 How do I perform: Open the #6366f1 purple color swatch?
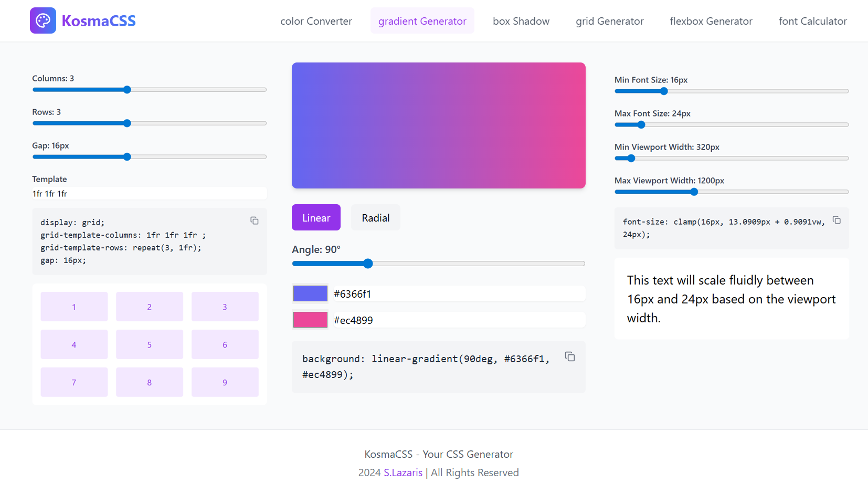pos(310,293)
